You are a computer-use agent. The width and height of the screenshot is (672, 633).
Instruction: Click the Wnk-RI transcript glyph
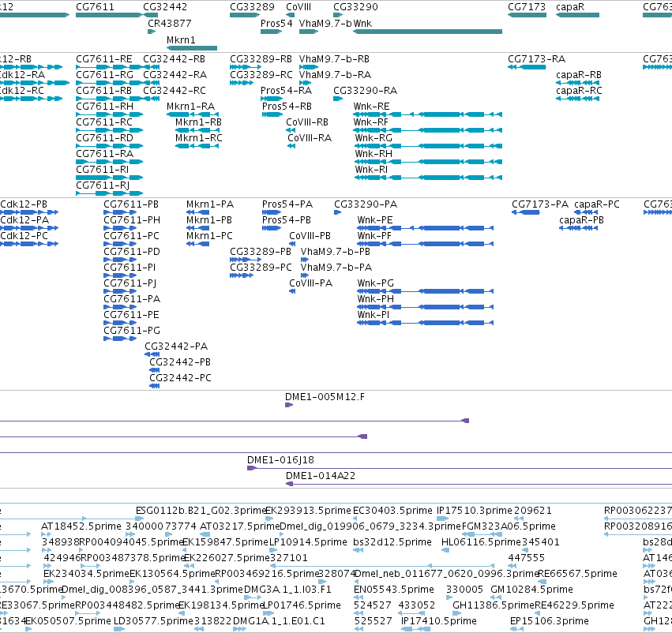[428, 178]
